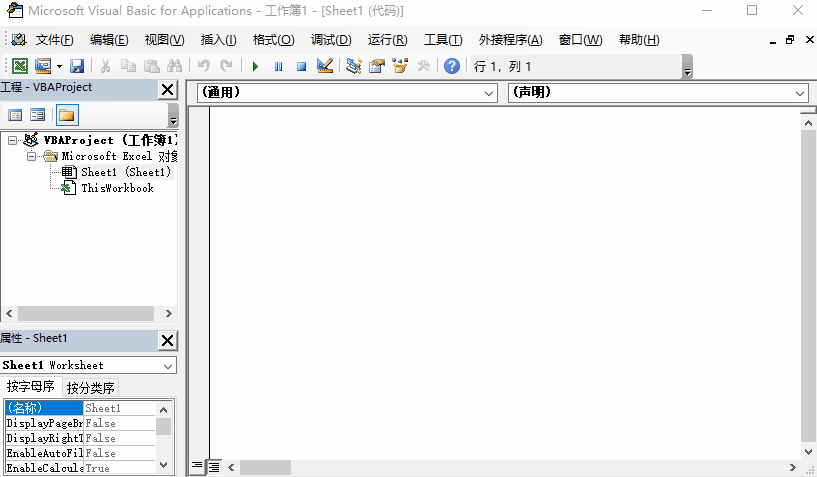Click the Reset stop square button
Viewport: 817px width, 477px height.
(x=301, y=66)
